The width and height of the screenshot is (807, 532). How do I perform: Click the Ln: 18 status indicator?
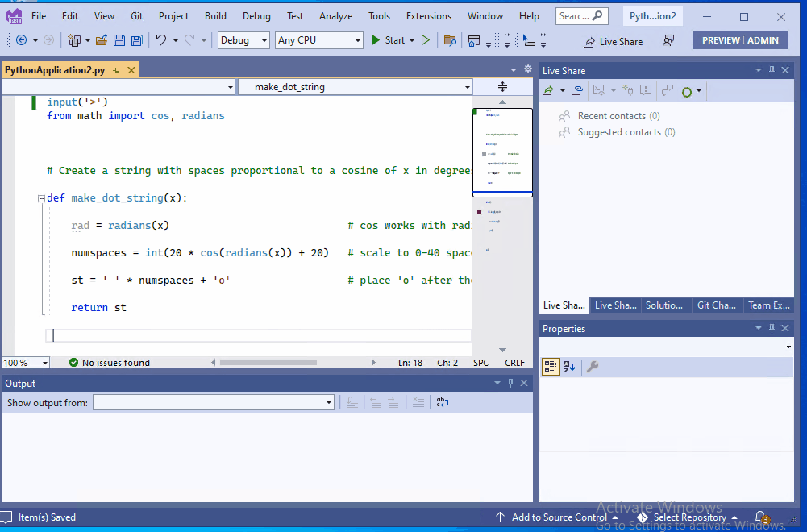coord(410,362)
